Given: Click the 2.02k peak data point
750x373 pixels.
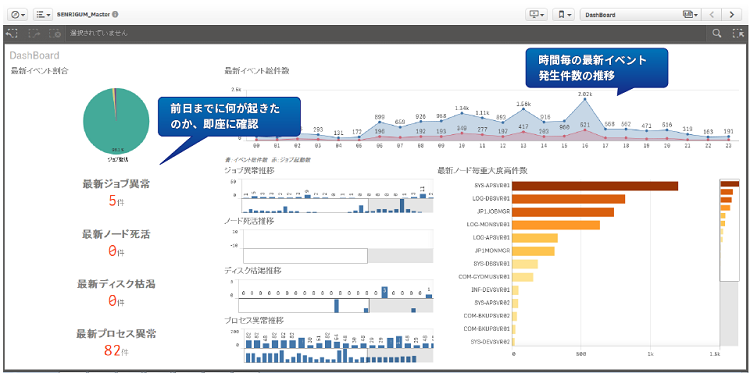Looking at the screenshot, I should (x=585, y=99).
